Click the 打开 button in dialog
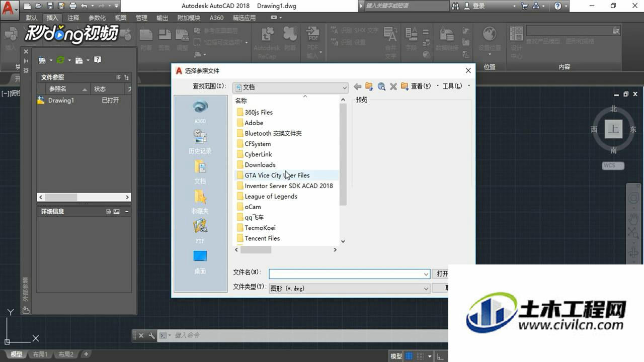644x362 pixels. pyautogui.click(x=441, y=274)
